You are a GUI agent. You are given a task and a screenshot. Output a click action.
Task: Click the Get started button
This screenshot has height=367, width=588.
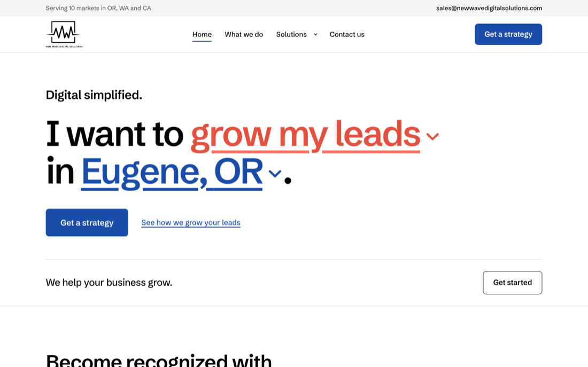(512, 283)
